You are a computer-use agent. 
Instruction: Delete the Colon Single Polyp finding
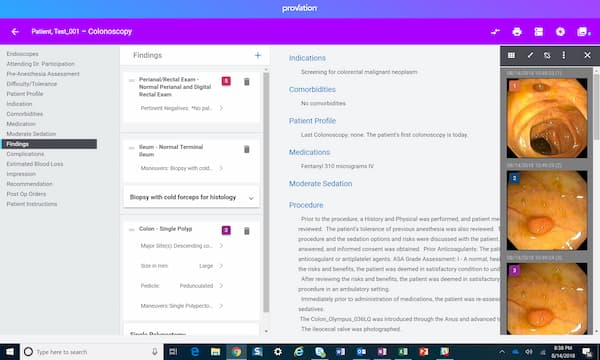click(247, 231)
